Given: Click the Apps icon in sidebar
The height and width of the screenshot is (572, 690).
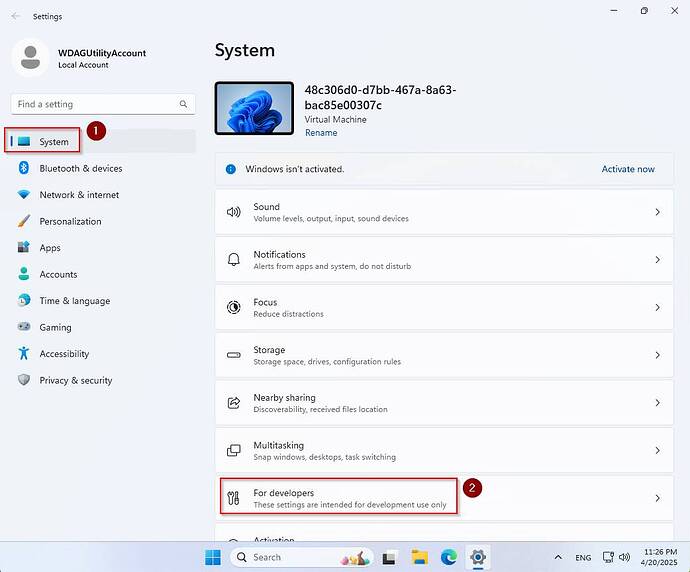Looking at the screenshot, I should (24, 247).
